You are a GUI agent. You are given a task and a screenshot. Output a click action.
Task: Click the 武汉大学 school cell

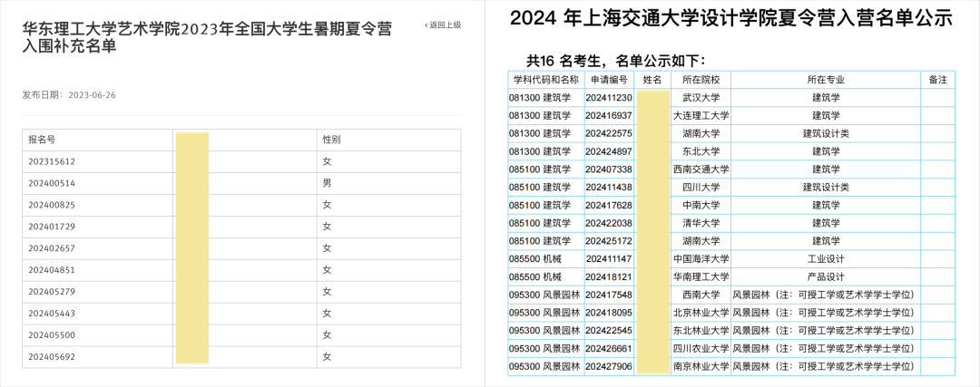click(x=701, y=98)
